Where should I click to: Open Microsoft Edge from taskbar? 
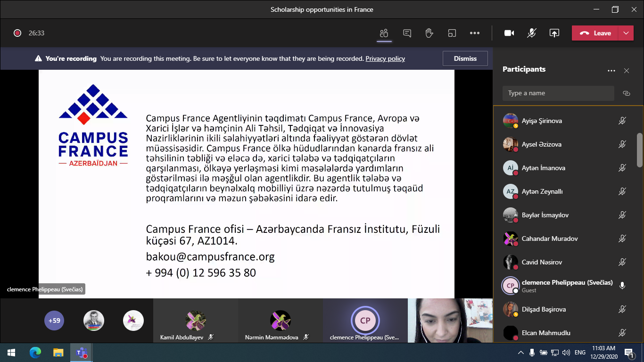point(35,352)
